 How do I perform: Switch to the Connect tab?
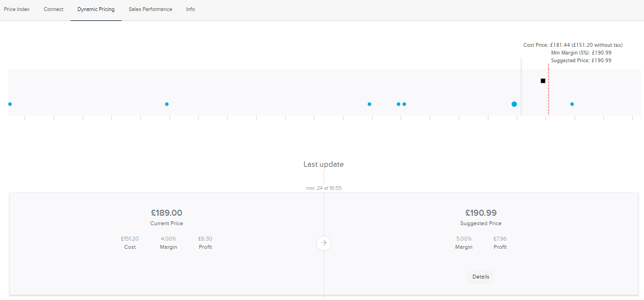[x=53, y=9]
